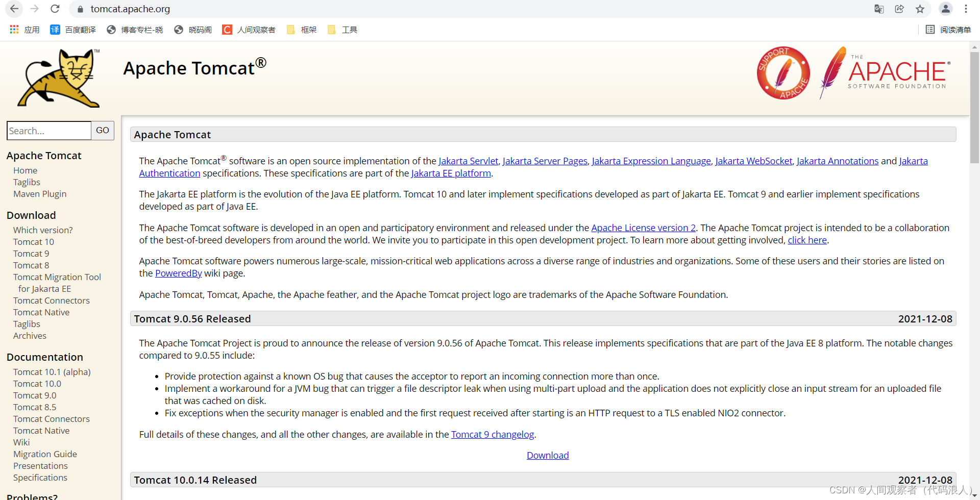Open Taglibs under Apache Tomcat section

tap(27, 182)
